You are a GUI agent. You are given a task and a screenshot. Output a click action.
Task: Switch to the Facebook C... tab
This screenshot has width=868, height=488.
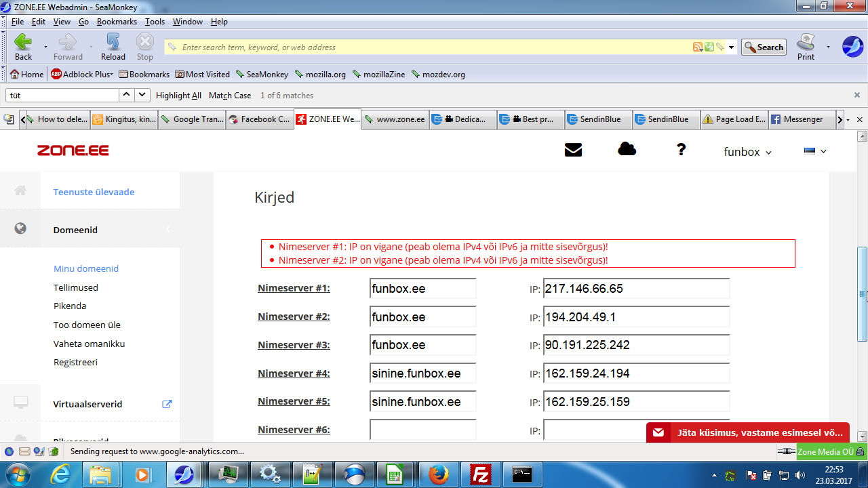pyautogui.click(x=260, y=119)
